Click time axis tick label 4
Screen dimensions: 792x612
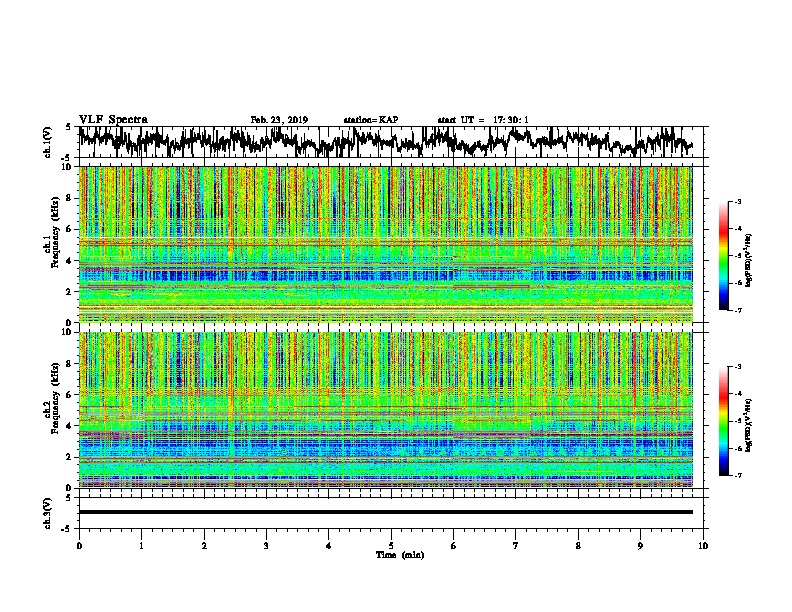tap(328, 546)
